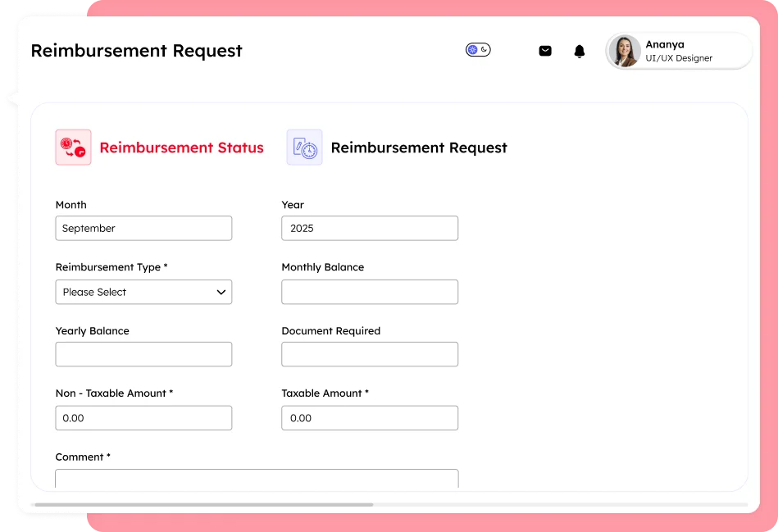Click the Ananya UI/UX Designer name label

click(678, 51)
